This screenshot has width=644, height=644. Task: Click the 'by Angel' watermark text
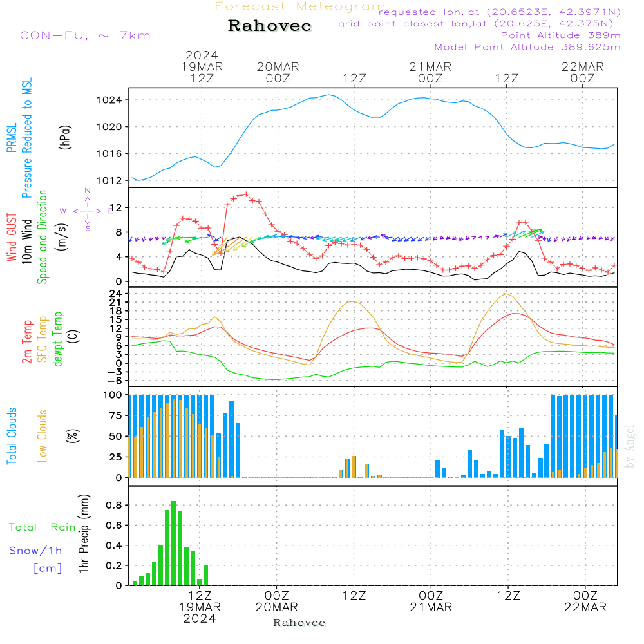[x=630, y=447]
